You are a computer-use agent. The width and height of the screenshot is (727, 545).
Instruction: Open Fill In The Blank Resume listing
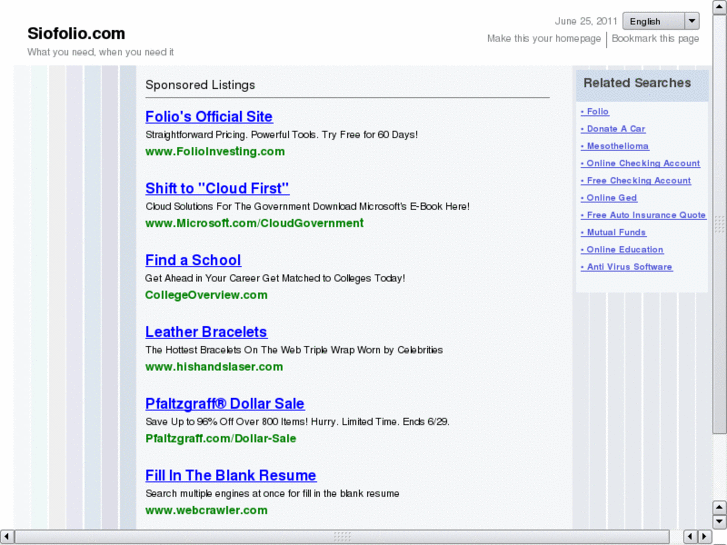click(231, 475)
